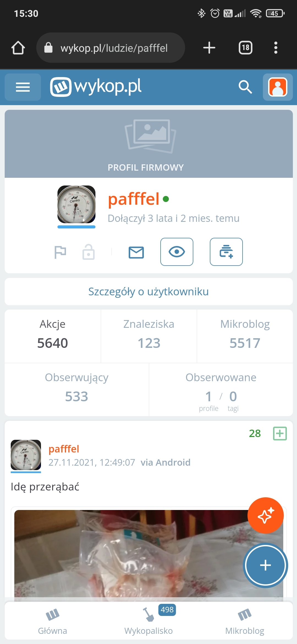Open the hamburger menu
The image size is (297, 644).
point(23,87)
